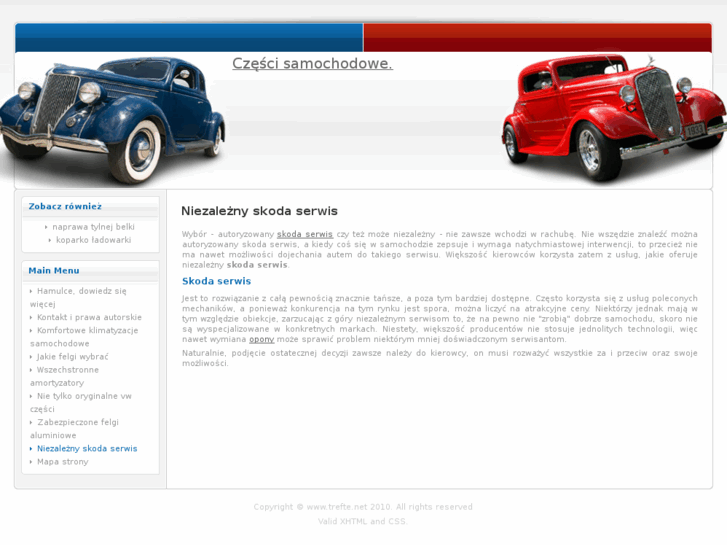Viewport: 727px width, 545px height.
Task: Click the 'Zobacz również' sidebar heading
Action: point(65,206)
